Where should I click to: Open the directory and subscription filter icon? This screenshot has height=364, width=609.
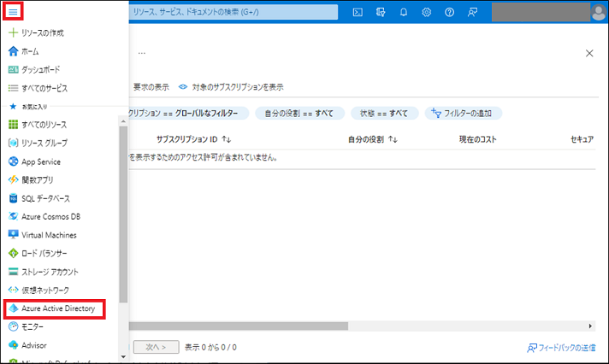(x=381, y=12)
